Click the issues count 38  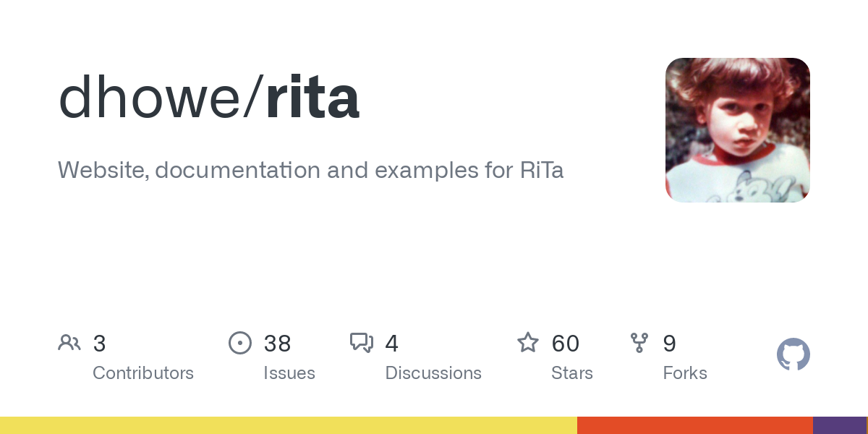[277, 344]
